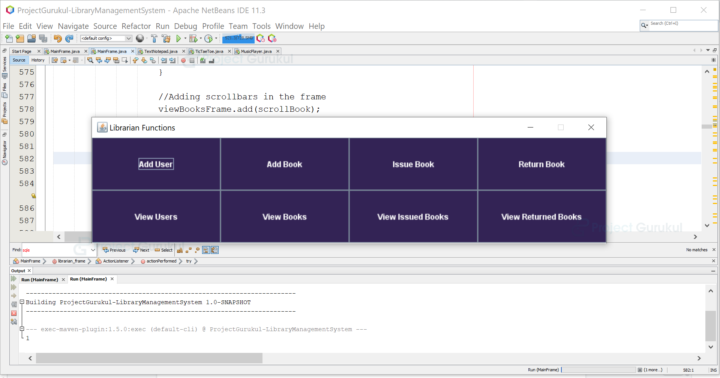Click Select button in the Find bar
720x378 pixels.
coord(163,250)
